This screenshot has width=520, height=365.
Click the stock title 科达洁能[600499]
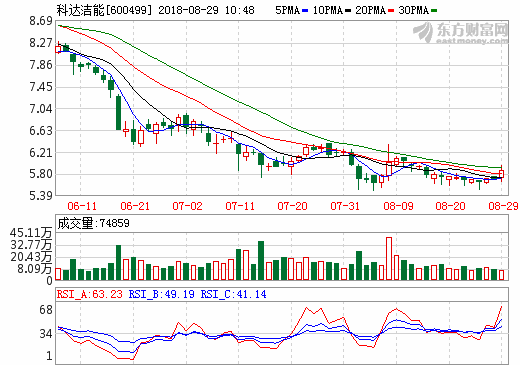pyautogui.click(x=104, y=10)
